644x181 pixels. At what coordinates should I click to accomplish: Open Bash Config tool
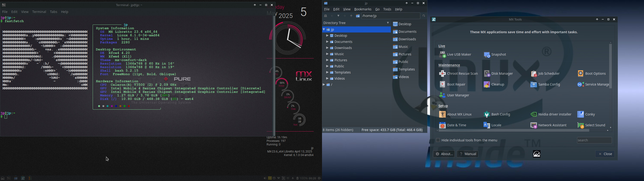click(497, 114)
